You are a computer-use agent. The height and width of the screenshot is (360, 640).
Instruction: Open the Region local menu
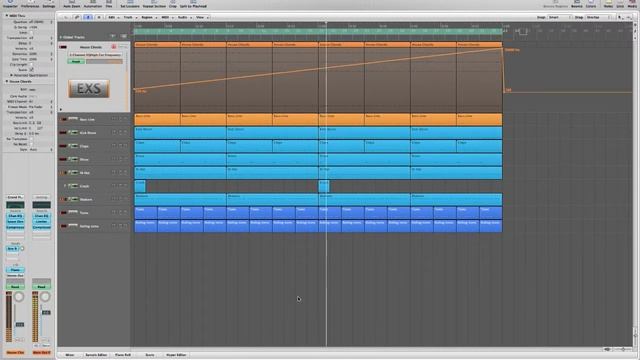(x=149, y=18)
